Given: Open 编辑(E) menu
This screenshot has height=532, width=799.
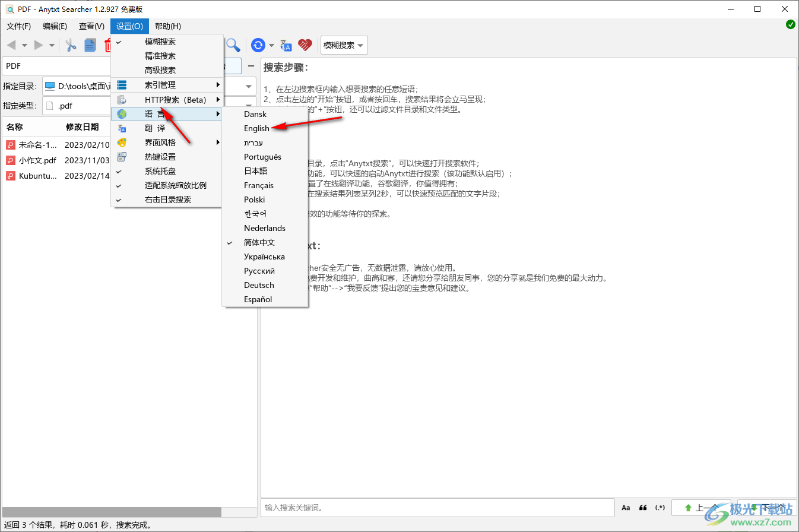Looking at the screenshot, I should pyautogui.click(x=55, y=26).
